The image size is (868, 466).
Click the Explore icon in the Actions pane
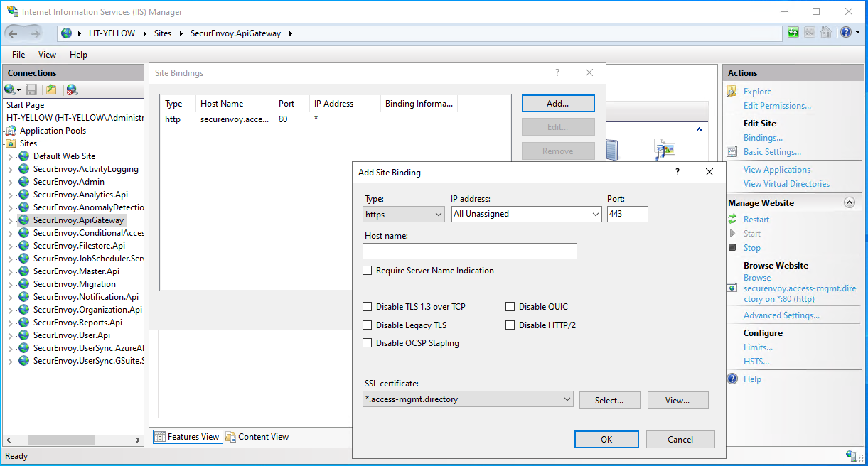click(x=732, y=91)
